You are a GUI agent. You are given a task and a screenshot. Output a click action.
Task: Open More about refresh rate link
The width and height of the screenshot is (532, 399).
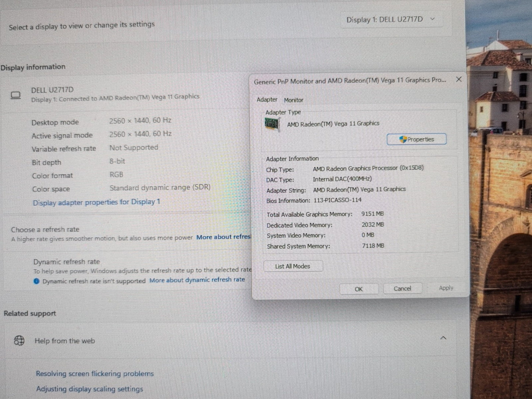pyautogui.click(x=223, y=237)
